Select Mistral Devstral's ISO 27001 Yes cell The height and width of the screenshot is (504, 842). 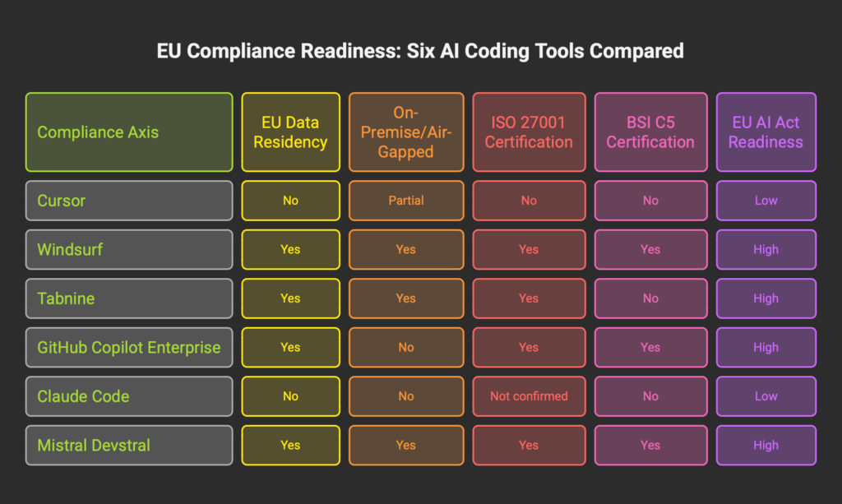click(x=529, y=445)
